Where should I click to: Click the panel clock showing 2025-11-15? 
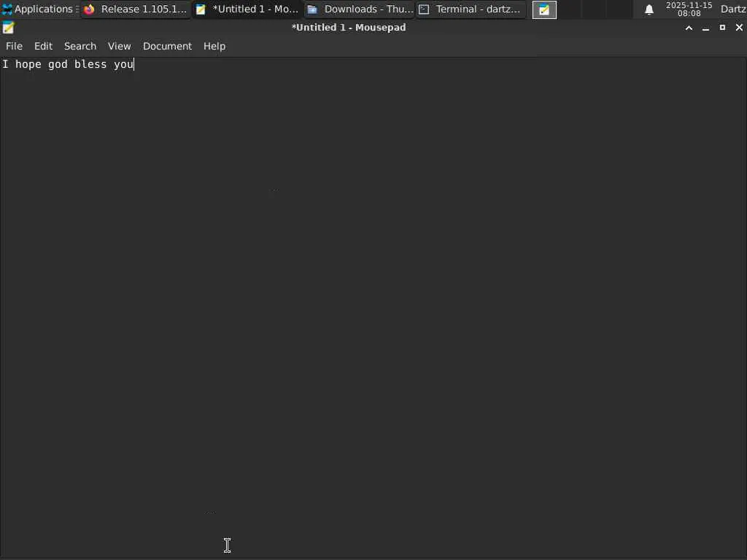[x=689, y=9]
